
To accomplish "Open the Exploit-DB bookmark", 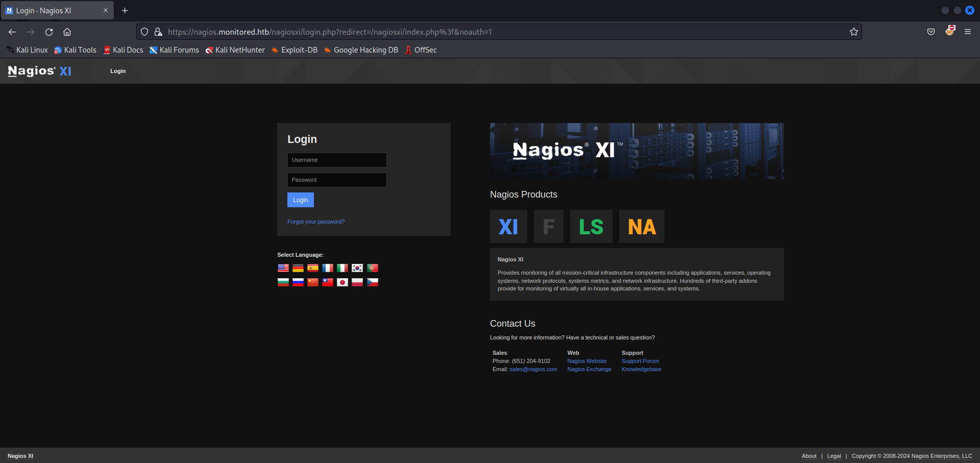I will tap(295, 50).
